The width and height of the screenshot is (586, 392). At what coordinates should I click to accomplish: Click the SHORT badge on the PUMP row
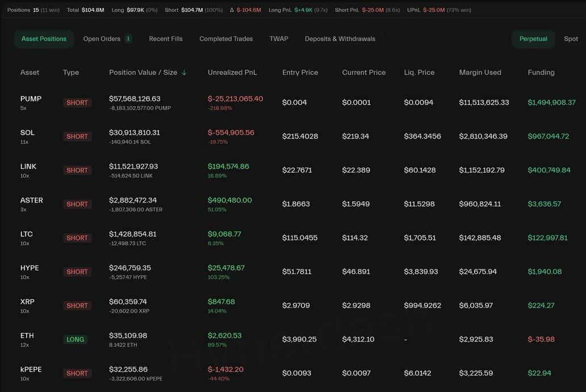click(77, 103)
